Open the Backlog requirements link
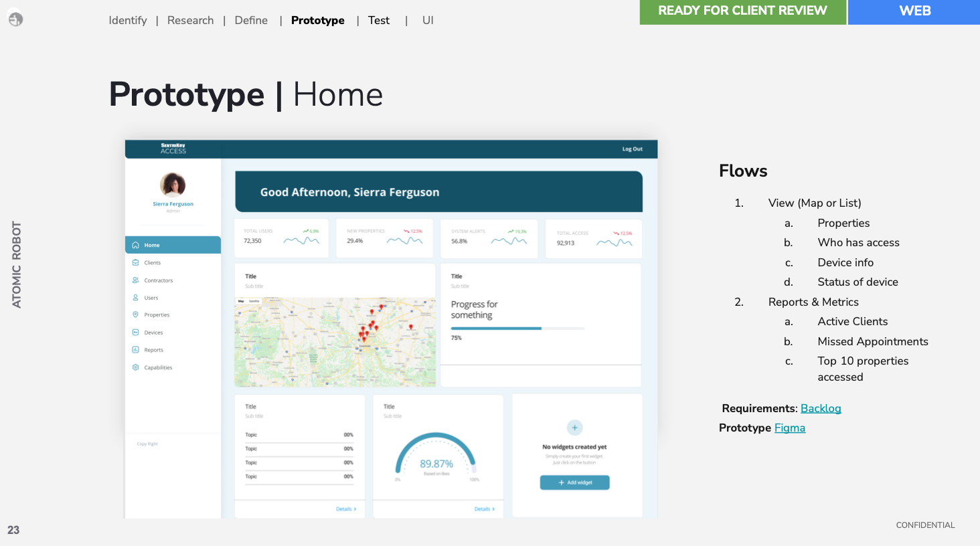The height and width of the screenshot is (546, 980). 821,409
